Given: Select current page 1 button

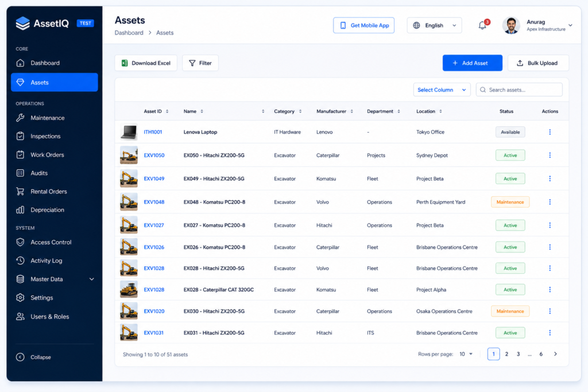Looking at the screenshot, I should coord(493,354).
